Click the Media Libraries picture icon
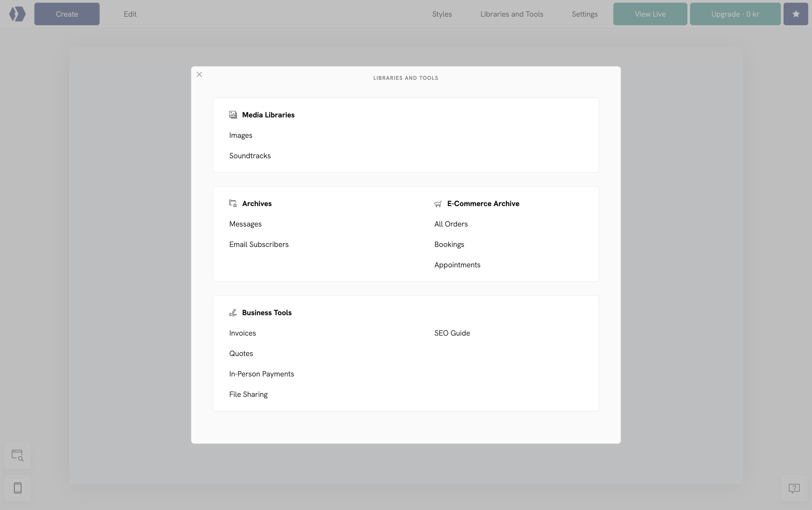Screen dimensions: 812x510 click(x=233, y=115)
